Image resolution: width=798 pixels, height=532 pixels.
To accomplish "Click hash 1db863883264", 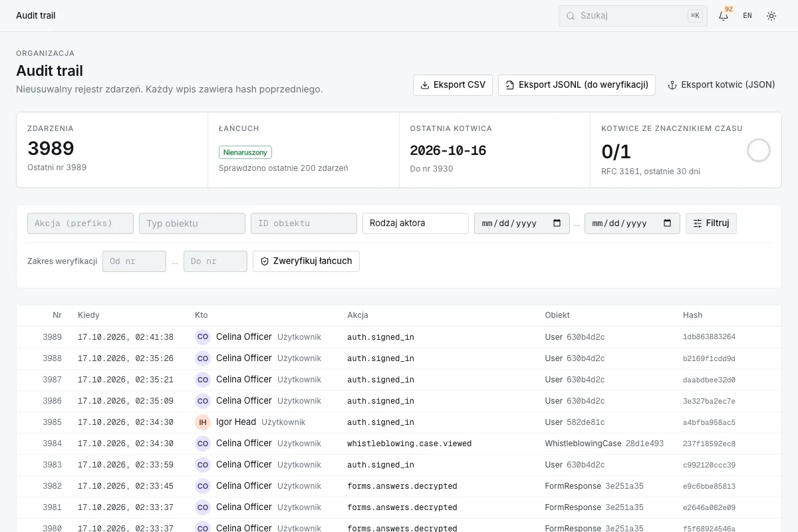I will 710,337.
